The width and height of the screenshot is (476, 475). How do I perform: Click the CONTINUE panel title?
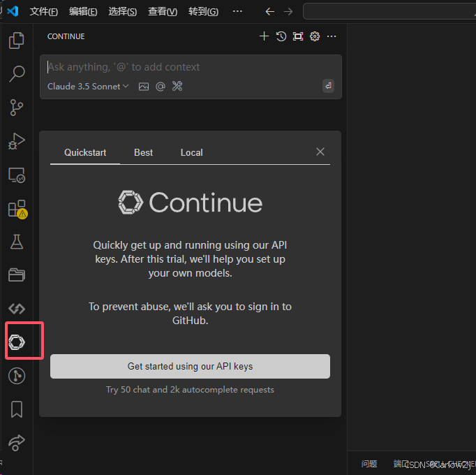click(x=66, y=36)
